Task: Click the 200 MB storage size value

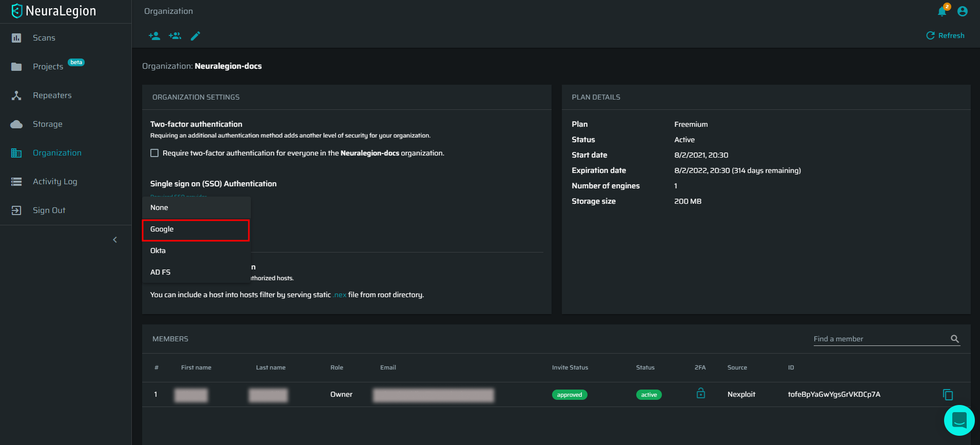Action: pyautogui.click(x=688, y=201)
